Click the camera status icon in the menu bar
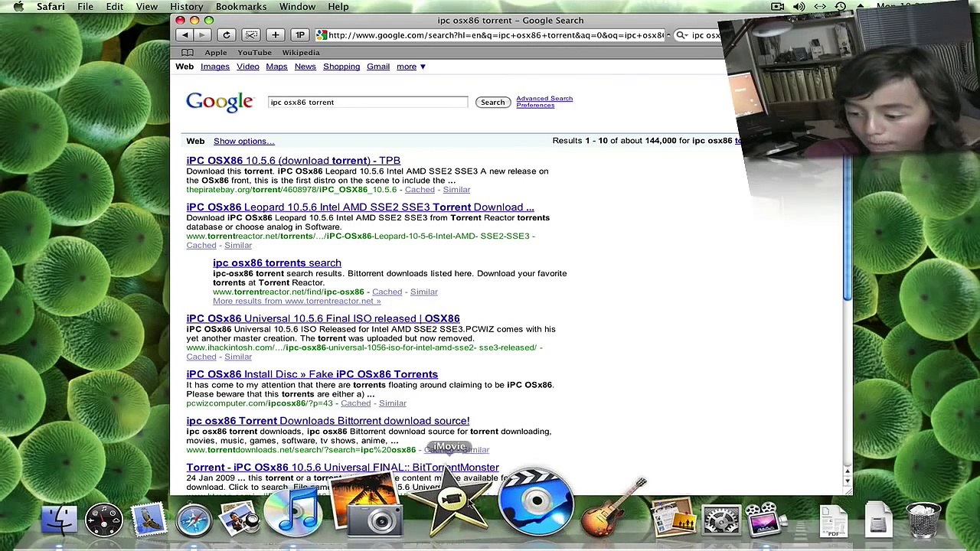 tap(777, 7)
